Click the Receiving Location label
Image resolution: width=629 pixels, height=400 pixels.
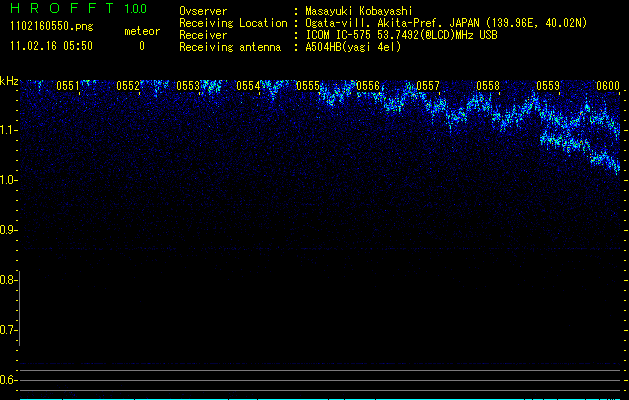pos(233,23)
